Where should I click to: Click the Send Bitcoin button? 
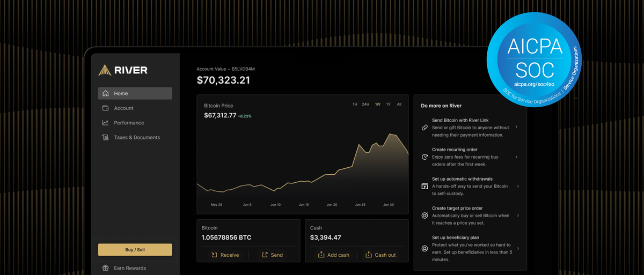[x=272, y=255]
